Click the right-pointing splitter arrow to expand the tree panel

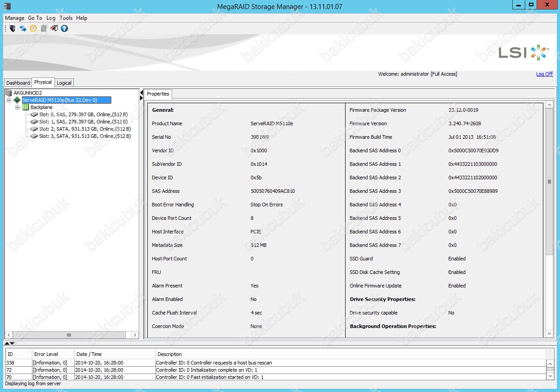coord(141,98)
